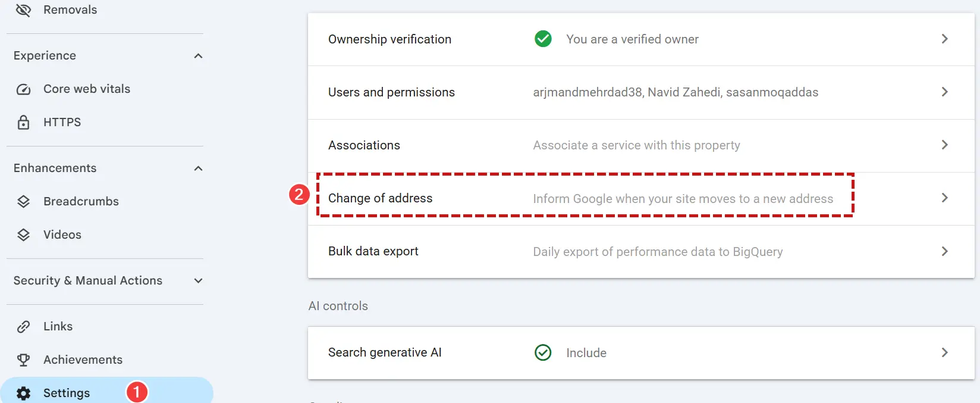The height and width of the screenshot is (403, 980).
Task: Expand Security & Manual Actions section
Action: click(x=199, y=281)
